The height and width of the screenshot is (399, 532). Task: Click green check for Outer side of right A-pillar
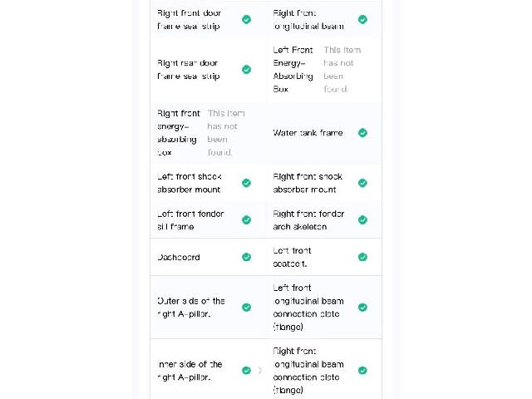coord(247,308)
